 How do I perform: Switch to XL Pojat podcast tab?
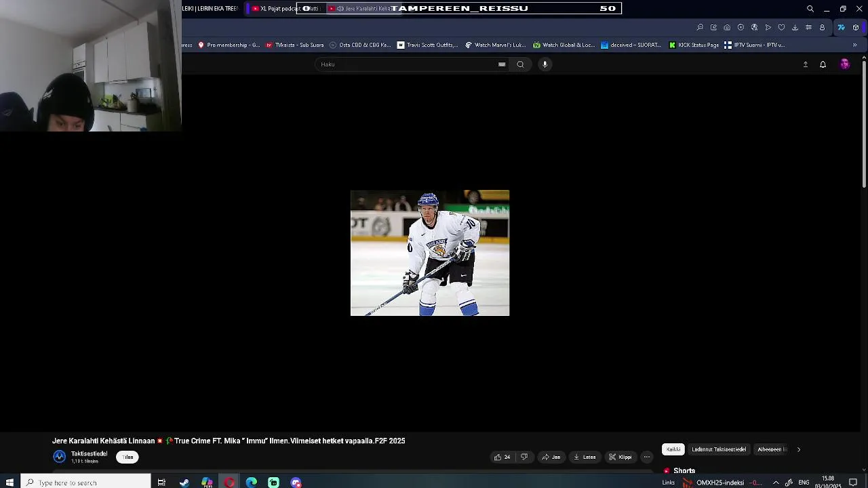285,9
